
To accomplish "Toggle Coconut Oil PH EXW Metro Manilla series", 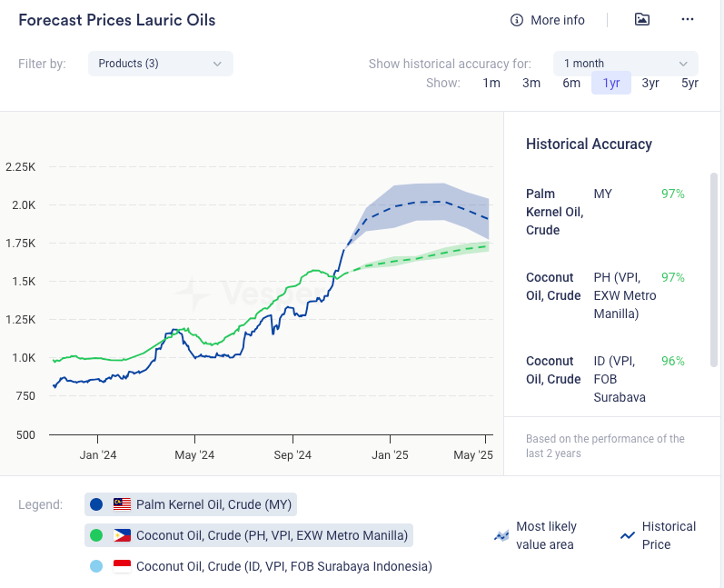I will pyautogui.click(x=272, y=535).
